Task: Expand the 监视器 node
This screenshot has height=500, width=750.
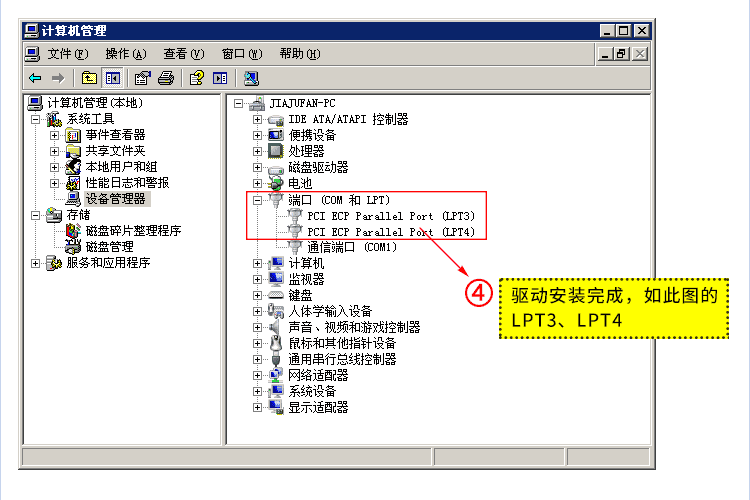Action: click(x=257, y=279)
